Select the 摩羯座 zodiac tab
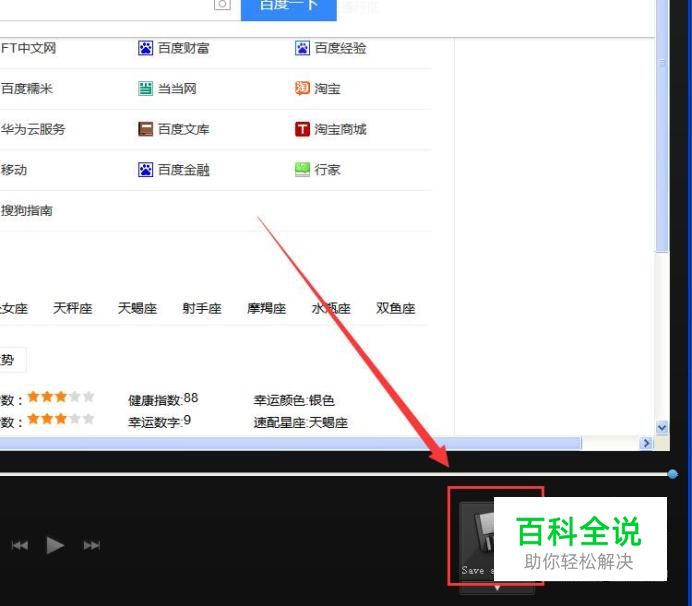692x606 pixels. click(x=267, y=308)
